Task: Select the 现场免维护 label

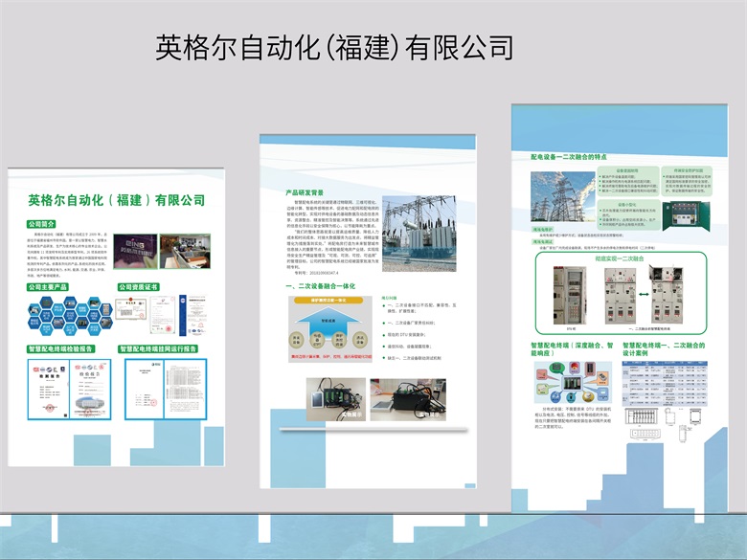Action: point(543,230)
